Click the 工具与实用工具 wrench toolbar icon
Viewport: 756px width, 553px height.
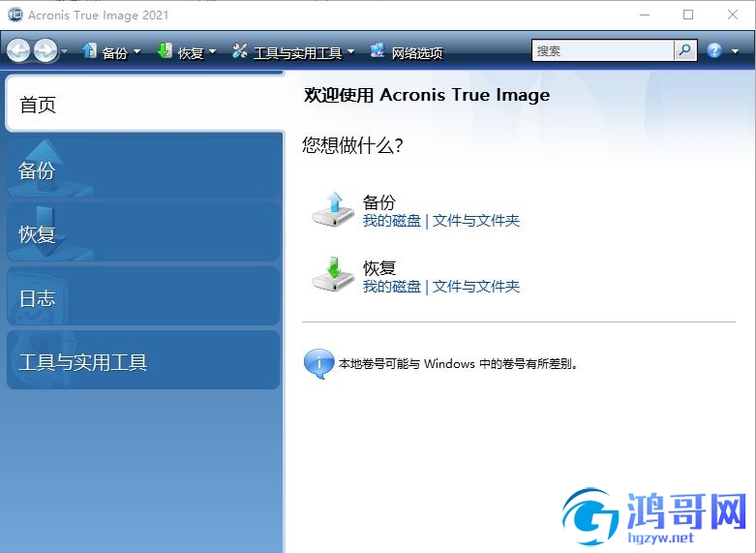(240, 50)
